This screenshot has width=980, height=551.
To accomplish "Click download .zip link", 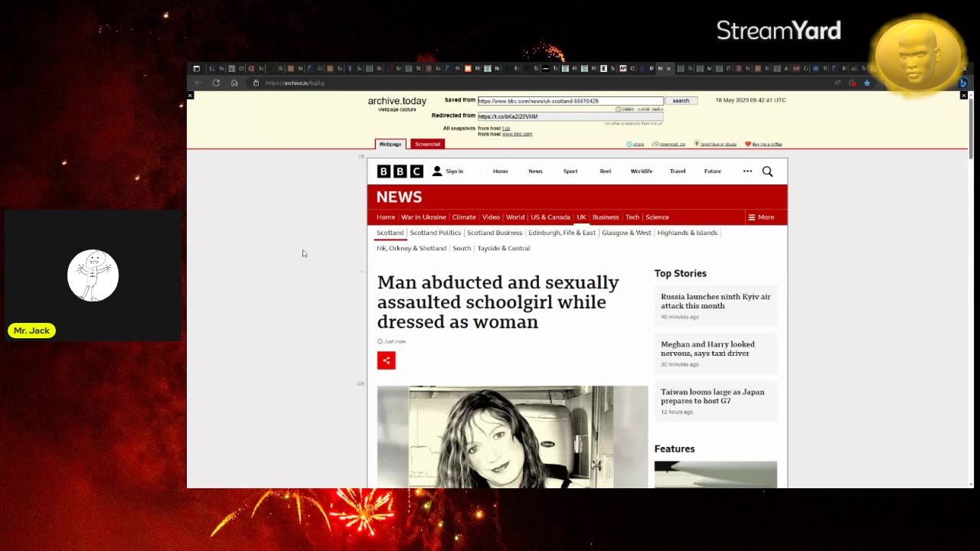I will pos(669,144).
